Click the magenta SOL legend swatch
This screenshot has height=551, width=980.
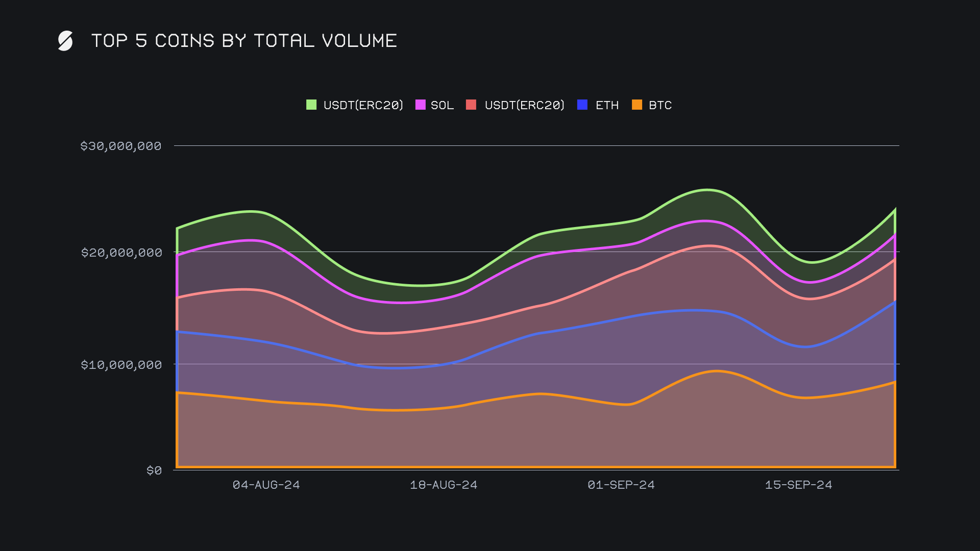point(420,105)
